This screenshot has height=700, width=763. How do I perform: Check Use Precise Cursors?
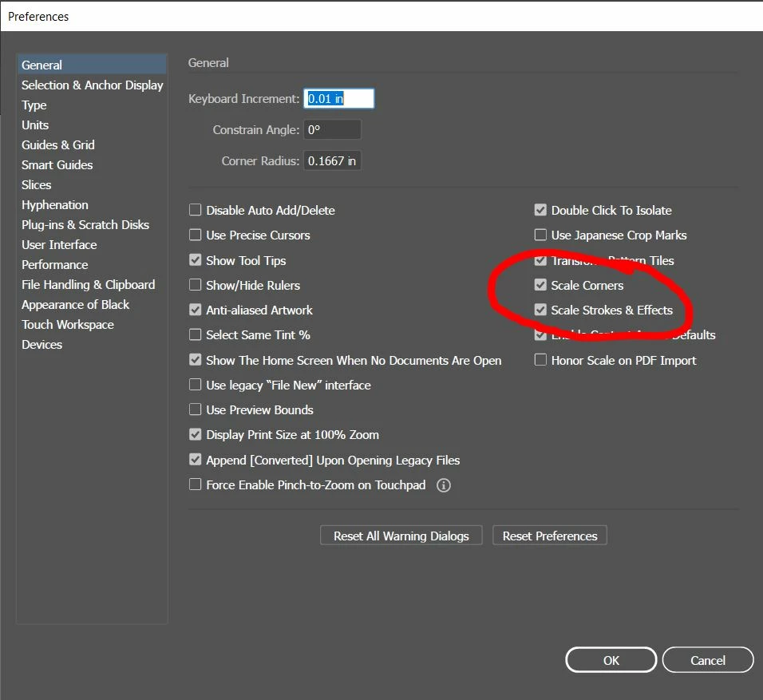click(x=195, y=235)
